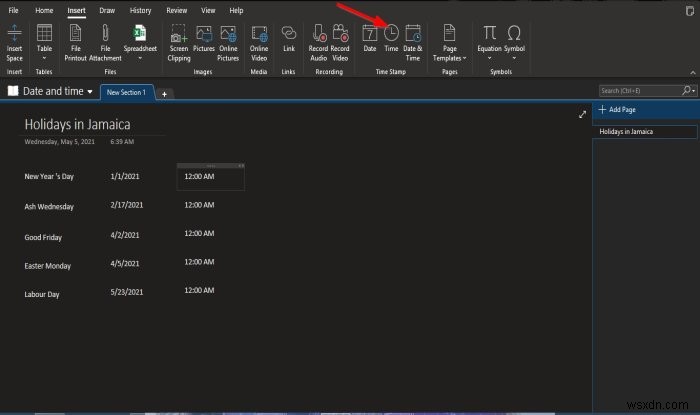700x415 pixels.
Task: Expand the Equation dropdown arrow
Action: (x=489, y=58)
